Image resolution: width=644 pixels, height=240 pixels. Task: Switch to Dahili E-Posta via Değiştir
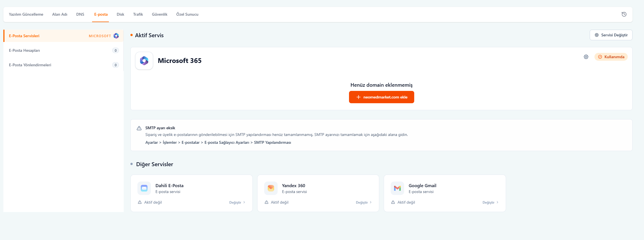[x=237, y=203]
